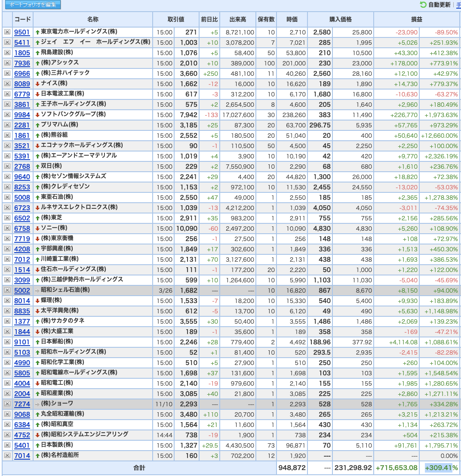Delete Sony 6758 using X icon

7,228
